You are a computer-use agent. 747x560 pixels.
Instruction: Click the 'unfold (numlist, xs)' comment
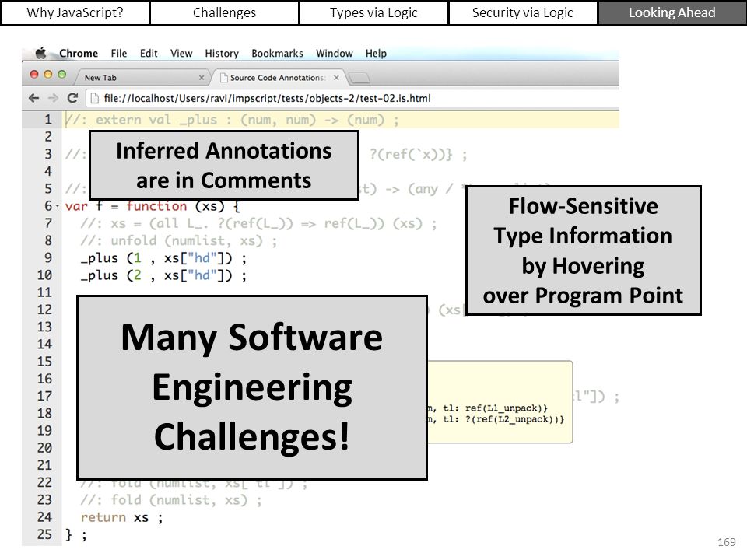pos(179,241)
